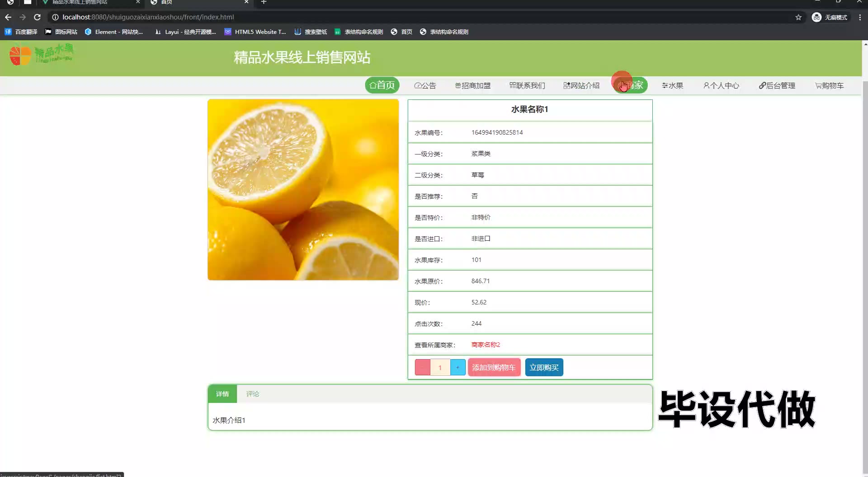Open the incognito mode indicator
Viewport: 868px width, 477px height.
830,17
